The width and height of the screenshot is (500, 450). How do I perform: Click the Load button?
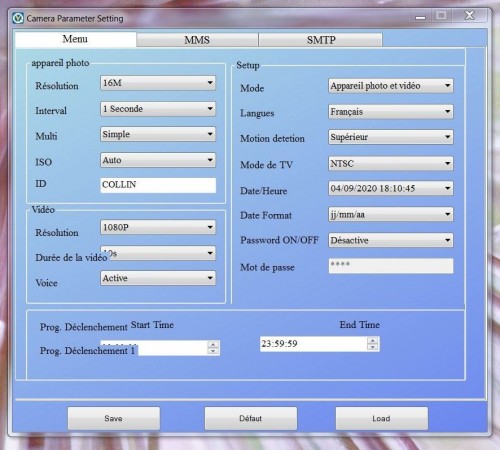pyautogui.click(x=382, y=418)
